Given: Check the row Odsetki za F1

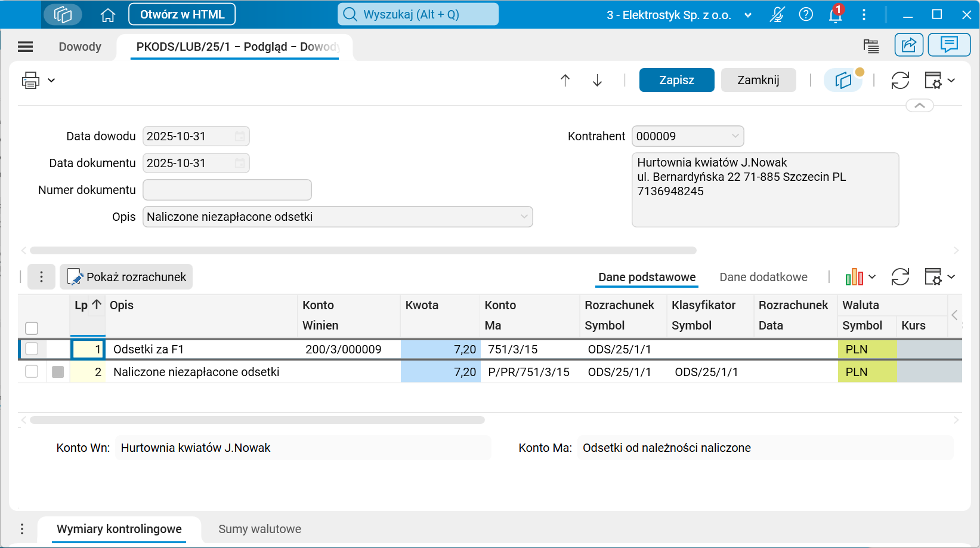Looking at the screenshot, I should point(32,349).
